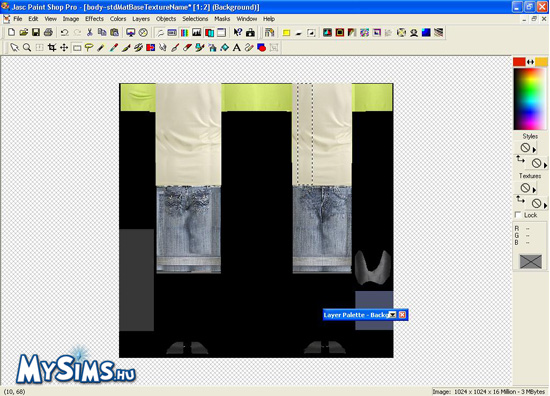Open the Effects menu

94,19
